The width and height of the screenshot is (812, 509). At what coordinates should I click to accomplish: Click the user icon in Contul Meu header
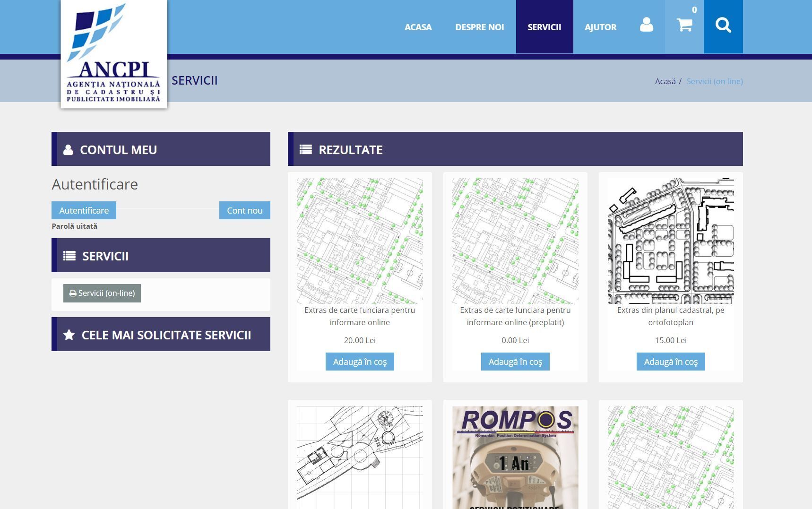68,150
